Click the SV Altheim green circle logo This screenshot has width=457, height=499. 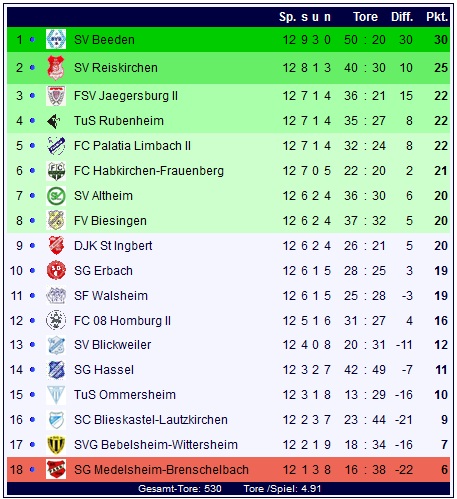[x=56, y=196]
